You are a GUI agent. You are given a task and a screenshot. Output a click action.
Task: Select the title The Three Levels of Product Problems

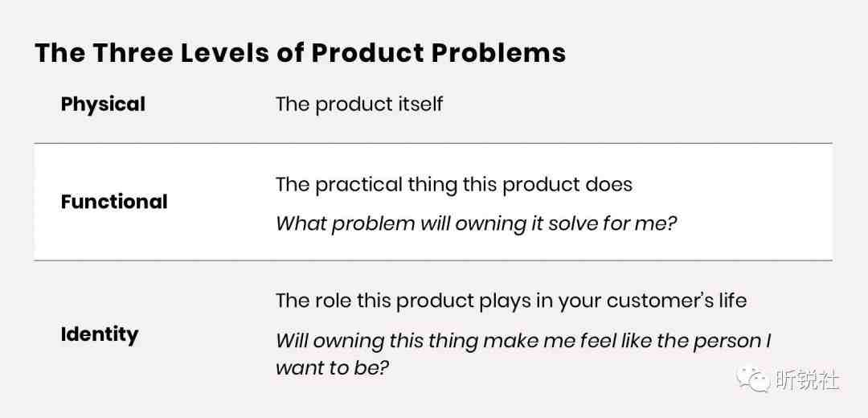(300, 53)
